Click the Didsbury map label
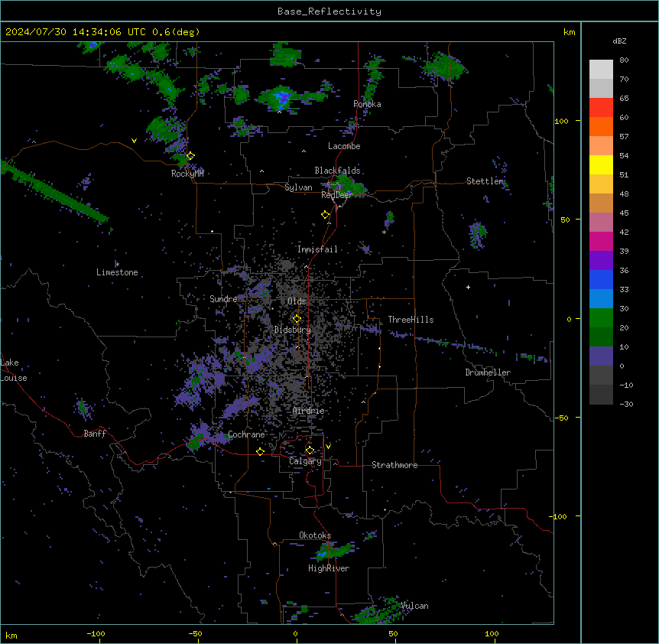Image resolution: width=659 pixels, height=644 pixels. (x=293, y=330)
